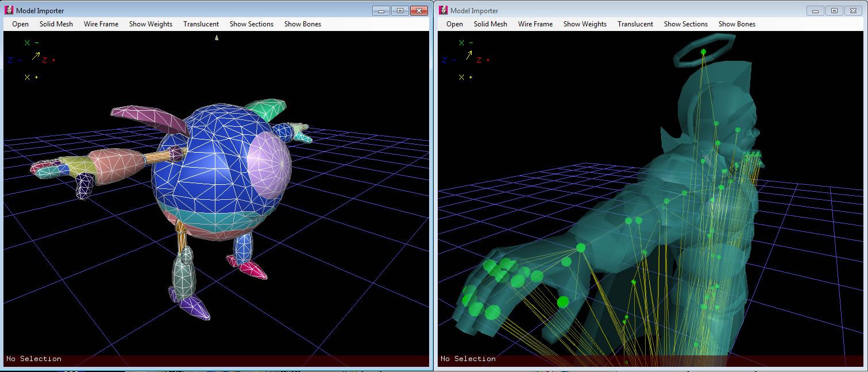
Task: Toggle Translucent in the round robot window
Action: point(201,24)
